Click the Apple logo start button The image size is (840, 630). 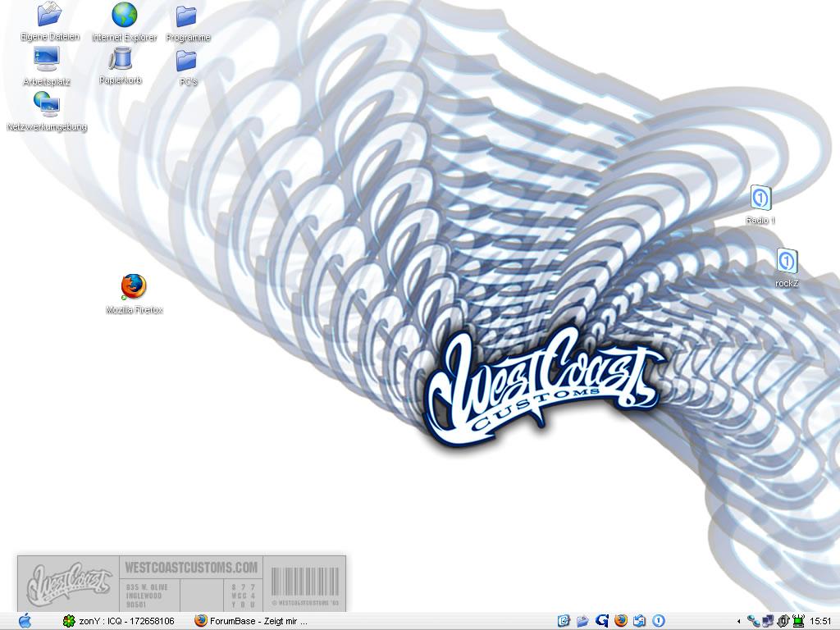(25, 621)
